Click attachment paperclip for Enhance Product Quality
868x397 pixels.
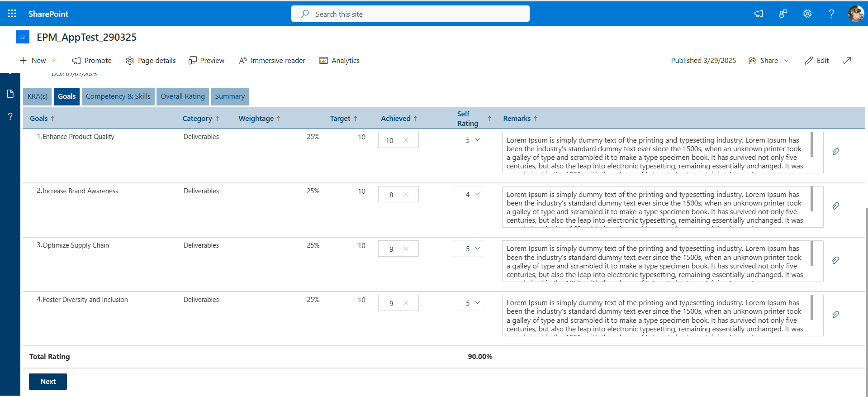(835, 152)
